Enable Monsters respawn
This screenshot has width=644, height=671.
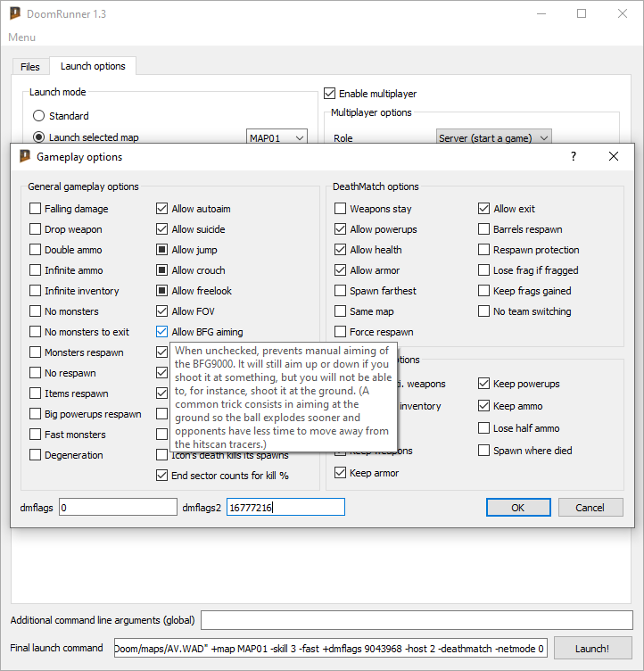[x=35, y=352]
